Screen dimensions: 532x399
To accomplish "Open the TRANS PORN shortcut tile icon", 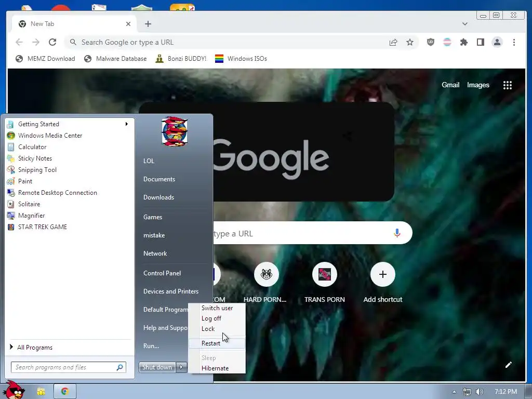I will point(325,274).
